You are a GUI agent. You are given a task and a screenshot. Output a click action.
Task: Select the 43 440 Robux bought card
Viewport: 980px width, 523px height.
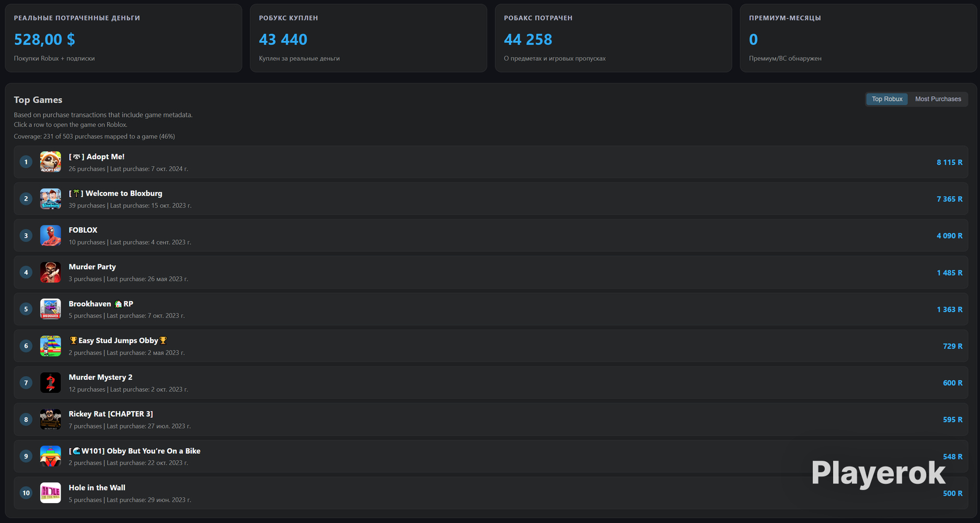(368, 38)
